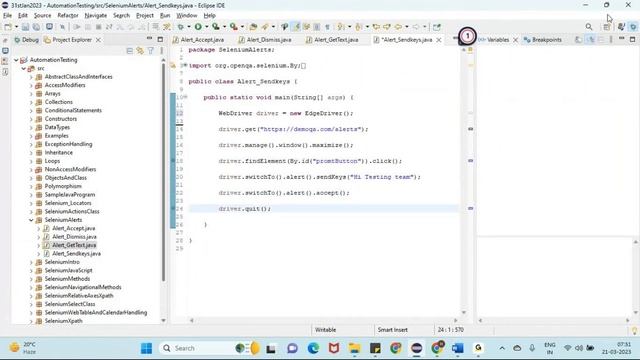The height and width of the screenshot is (360, 640).
Task: Expand the Alert_Sendkeys.java tree node
Action: (x=39, y=254)
